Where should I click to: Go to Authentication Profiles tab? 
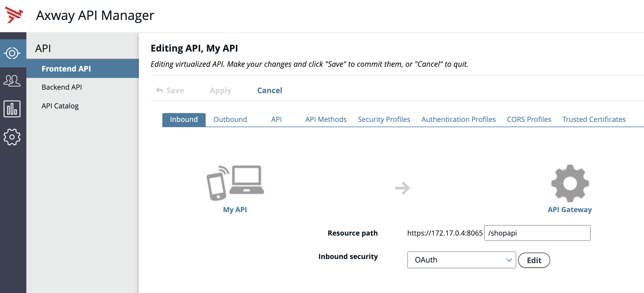[458, 120]
